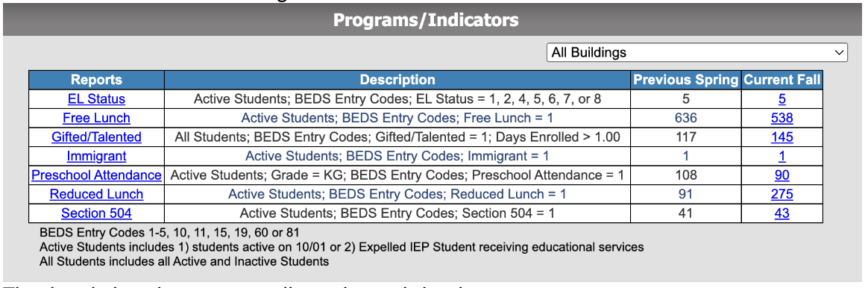Image resolution: width=868 pixels, height=288 pixels.
Task: Click Current Fall count 275 for Reduced Lunch
Action: click(x=781, y=195)
